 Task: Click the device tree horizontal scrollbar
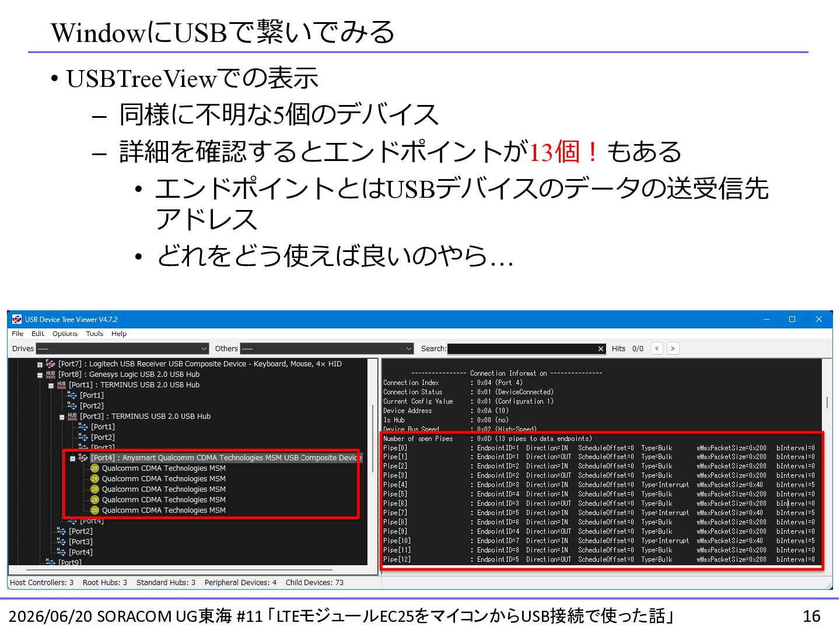[180, 569]
